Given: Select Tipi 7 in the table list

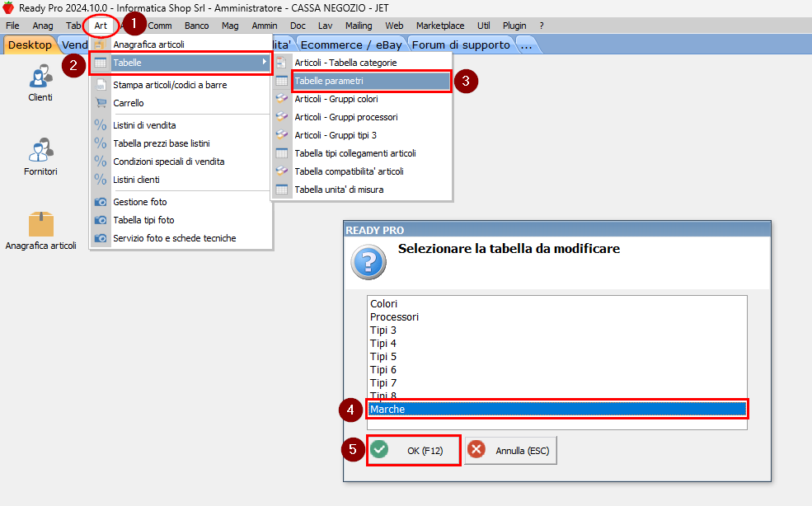Looking at the screenshot, I should (556, 382).
